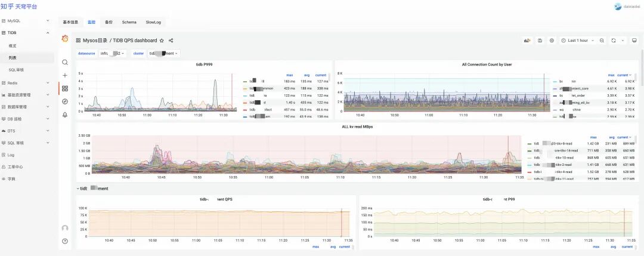Select SQL审核 under TiDB
This screenshot has height=256, width=644.
[15, 70]
